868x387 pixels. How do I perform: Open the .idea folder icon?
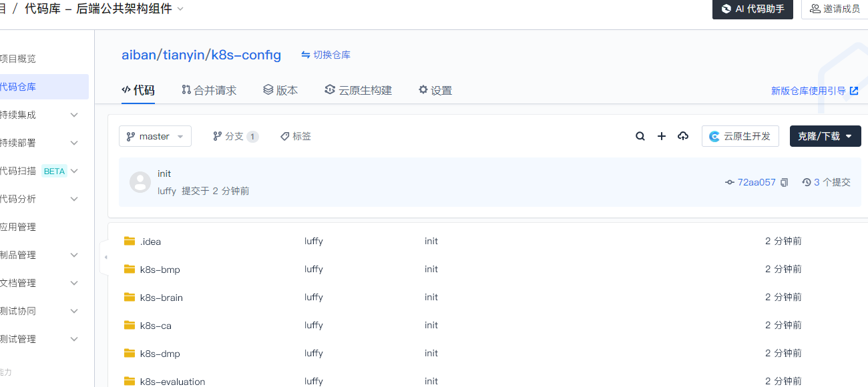coord(130,242)
